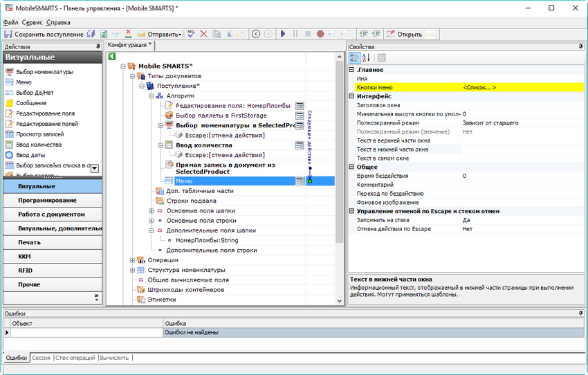Open the Печать actions group
588x375 pixels.
(53, 242)
